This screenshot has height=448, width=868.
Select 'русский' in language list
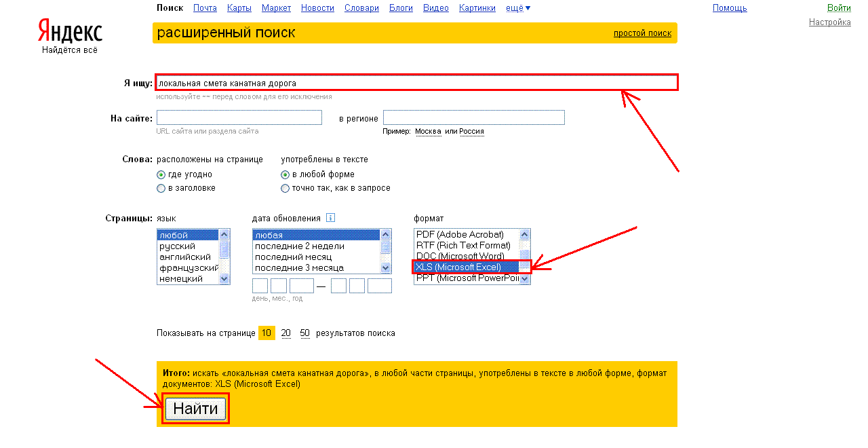point(188,246)
